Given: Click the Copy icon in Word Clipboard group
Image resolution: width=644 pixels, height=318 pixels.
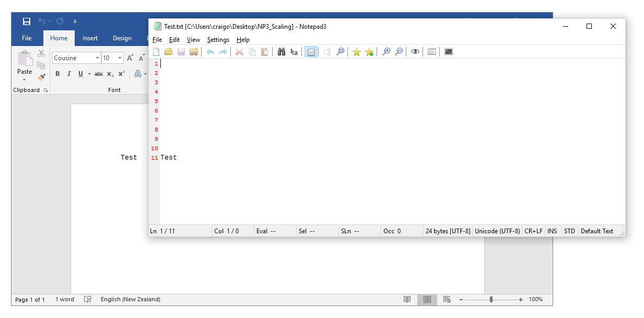Looking at the screenshot, I should point(41,65).
